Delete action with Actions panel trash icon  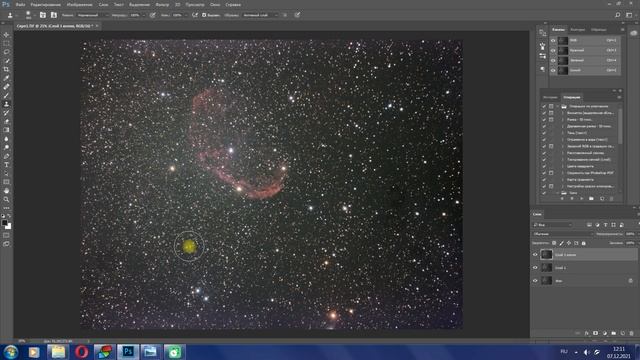point(611,198)
